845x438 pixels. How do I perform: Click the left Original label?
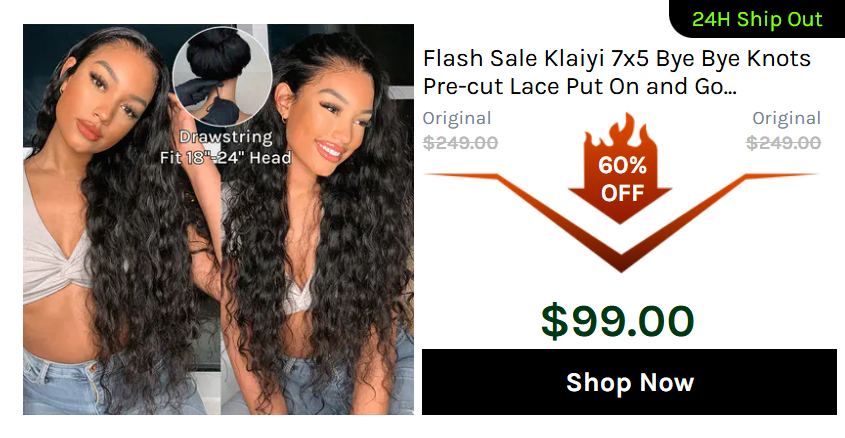(x=457, y=118)
